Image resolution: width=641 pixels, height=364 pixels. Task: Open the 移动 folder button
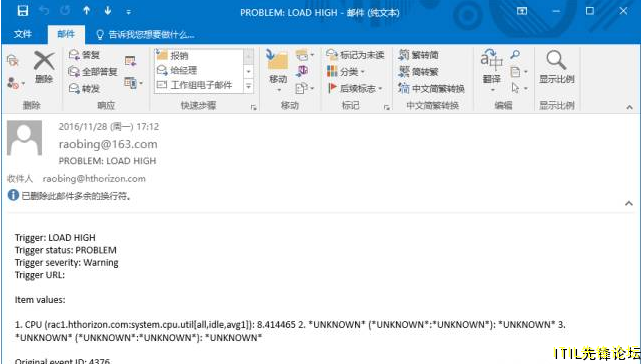278,70
